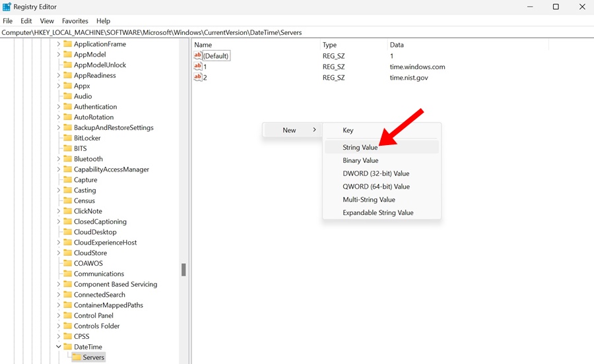Expand the ContainerMappedPaths key
The image size is (594, 364).
click(58, 305)
